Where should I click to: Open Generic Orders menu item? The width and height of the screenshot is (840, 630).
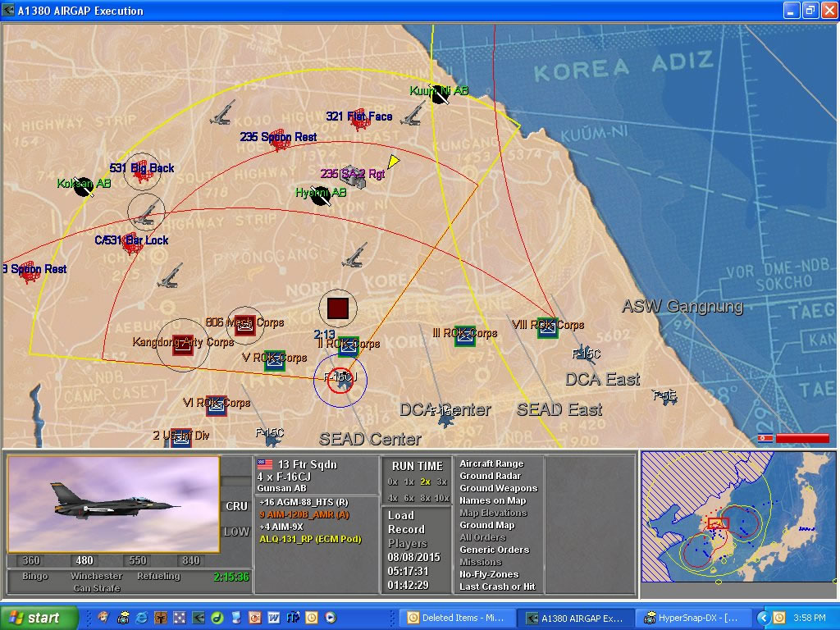pyautogui.click(x=494, y=550)
